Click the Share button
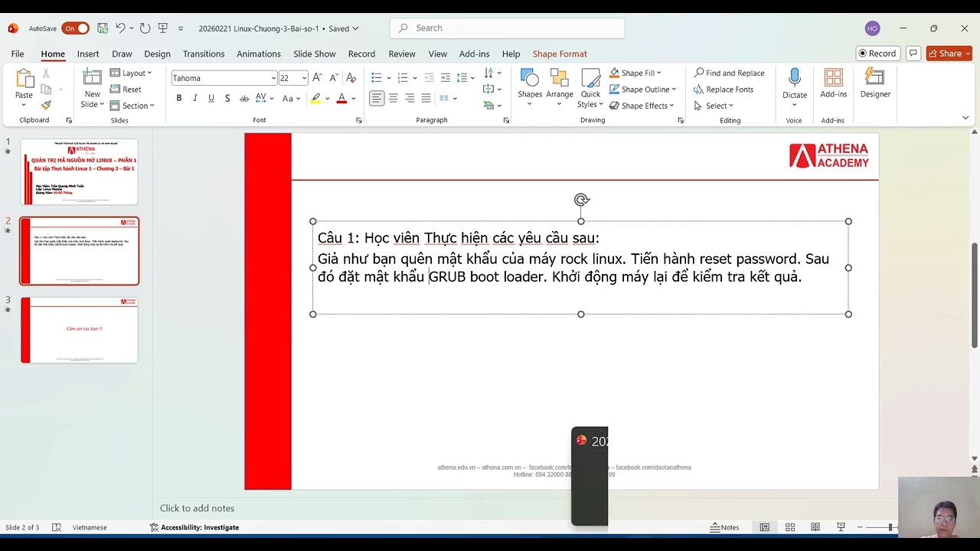The width and height of the screenshot is (980, 551). tap(949, 54)
